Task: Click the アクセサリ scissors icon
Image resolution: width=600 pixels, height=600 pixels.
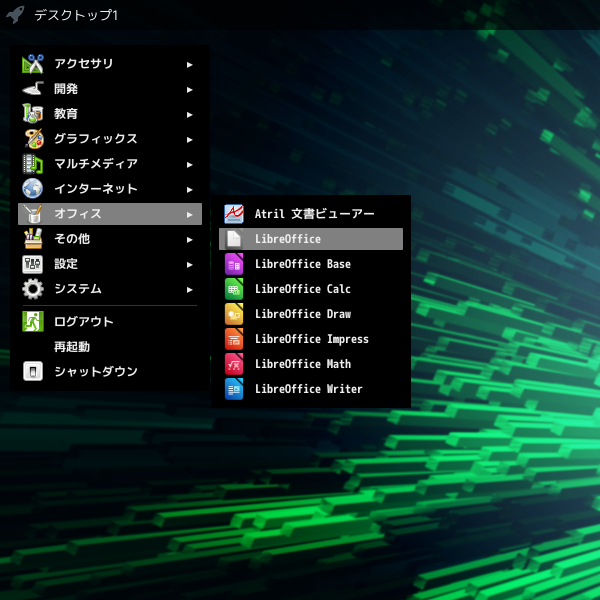Action: pos(33,64)
